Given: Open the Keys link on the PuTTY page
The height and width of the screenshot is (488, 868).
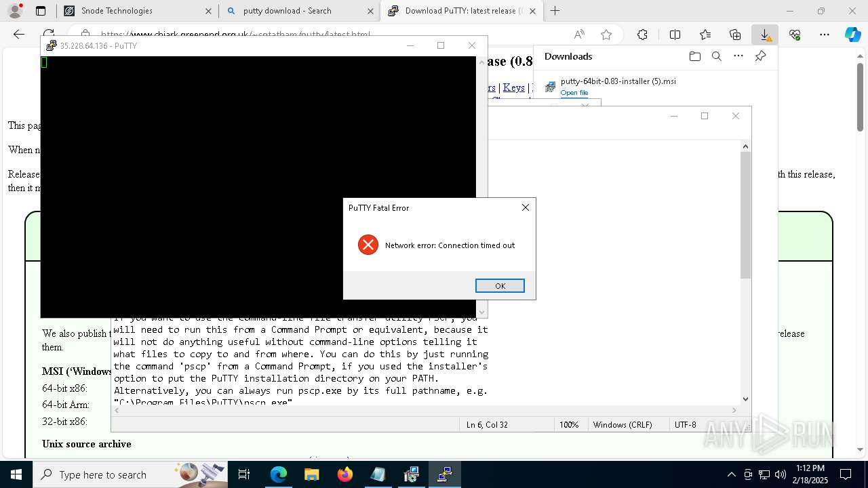Looking at the screenshot, I should coord(513,87).
